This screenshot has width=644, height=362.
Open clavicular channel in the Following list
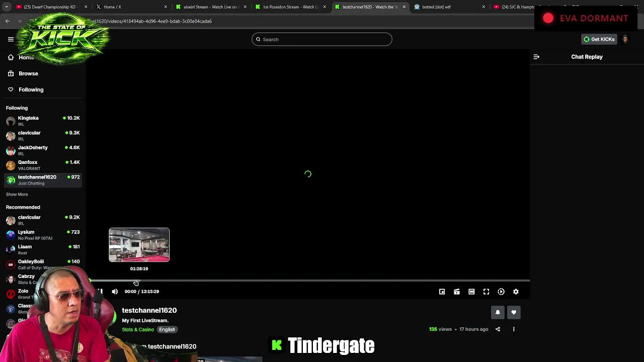tap(43, 135)
